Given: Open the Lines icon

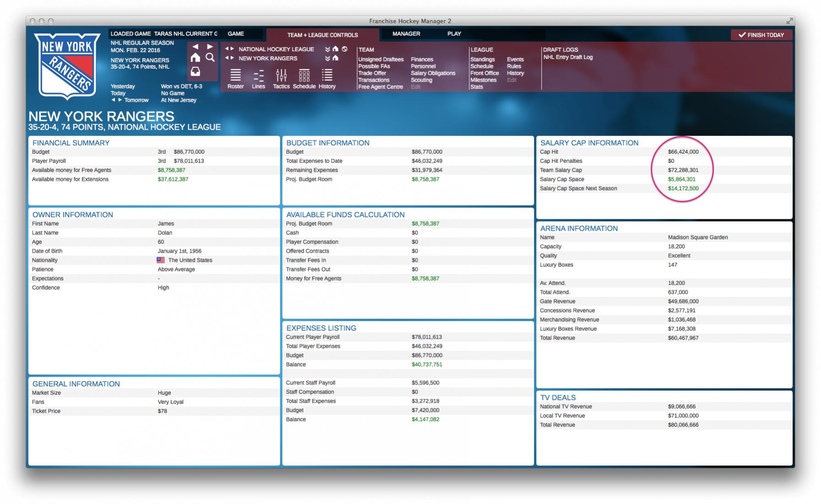Looking at the screenshot, I should tap(258, 76).
